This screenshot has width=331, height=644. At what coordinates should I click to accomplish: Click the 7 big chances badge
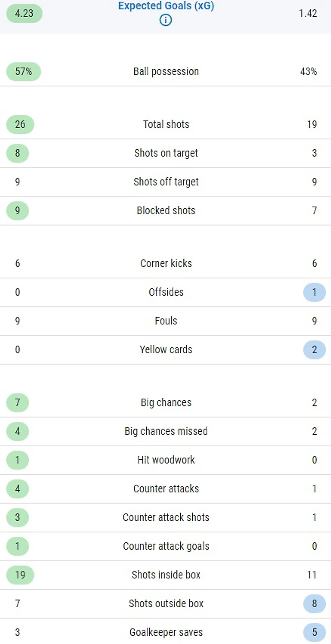pyautogui.click(x=17, y=403)
